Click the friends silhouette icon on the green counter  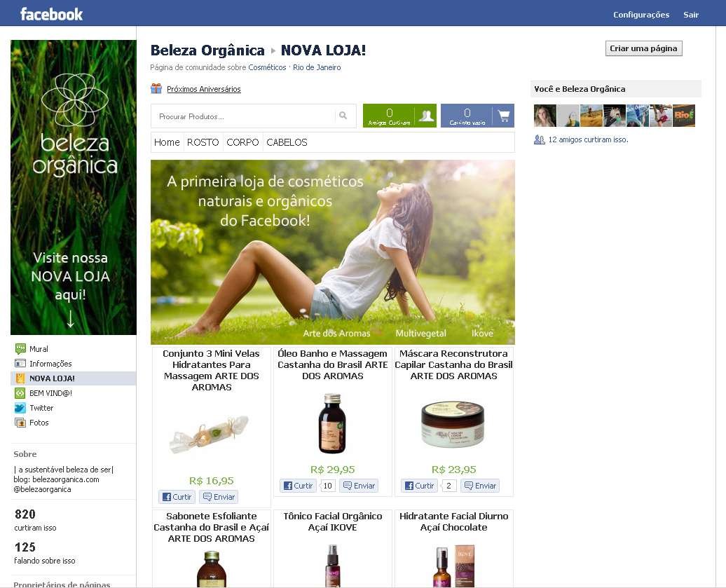[425, 116]
